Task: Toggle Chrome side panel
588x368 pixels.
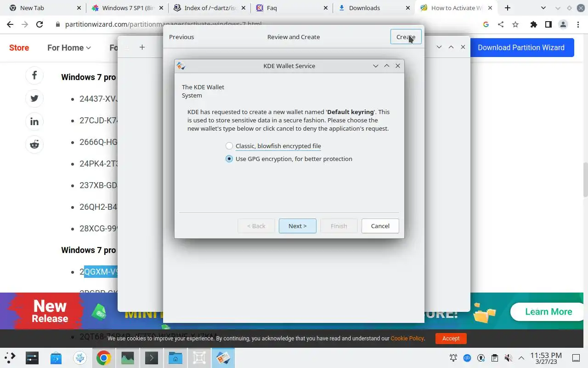Action: click(x=548, y=24)
